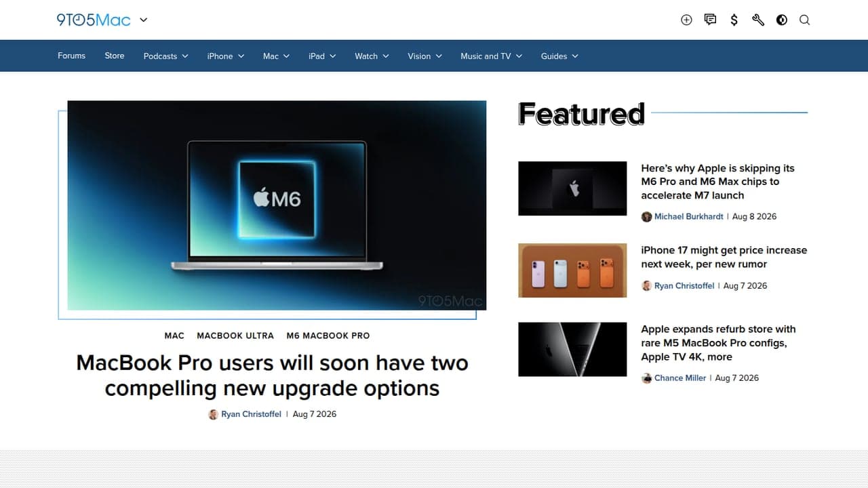868x488 pixels.
Task: Click the 9to5Mac logo
Action: 94,20
